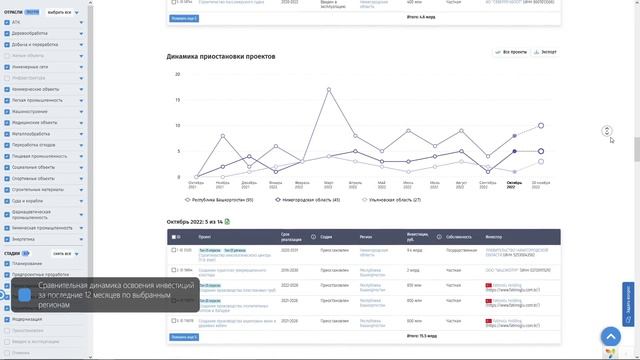Screen dimensions: 640x360
Task: Click the info icon next to Срок реализации
Action: pyautogui.click(x=313, y=237)
